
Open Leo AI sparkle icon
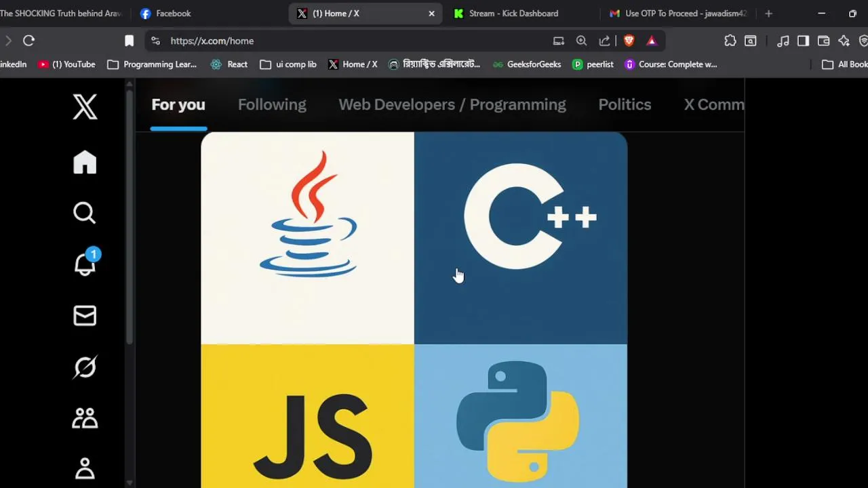click(x=844, y=41)
